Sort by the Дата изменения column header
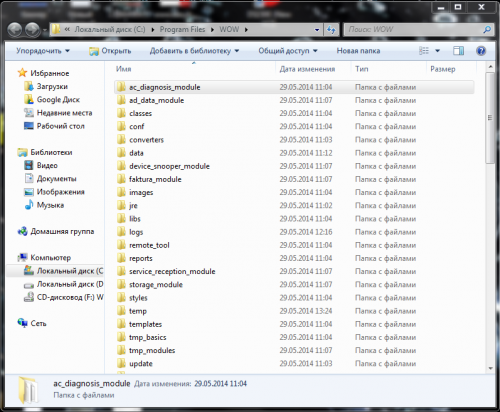This screenshot has height=412, width=500. pos(307,69)
